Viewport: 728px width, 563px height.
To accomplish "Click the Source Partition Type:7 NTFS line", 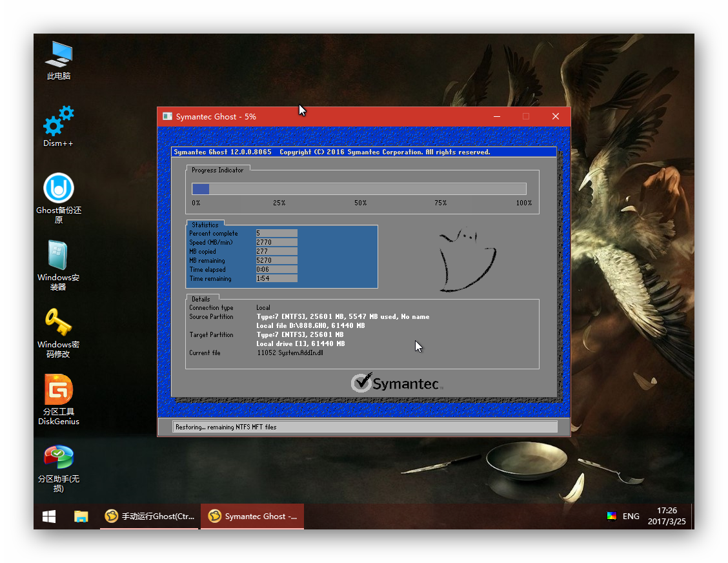I will (x=343, y=317).
